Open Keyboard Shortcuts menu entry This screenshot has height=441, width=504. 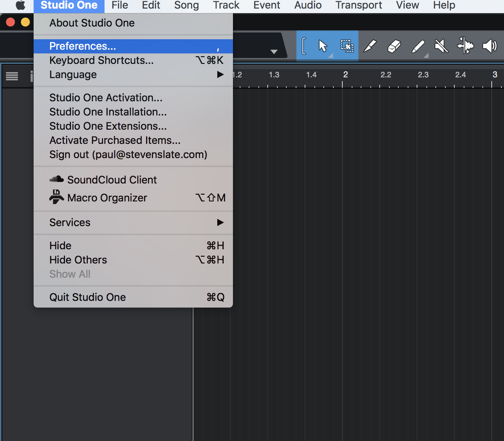tap(133, 60)
